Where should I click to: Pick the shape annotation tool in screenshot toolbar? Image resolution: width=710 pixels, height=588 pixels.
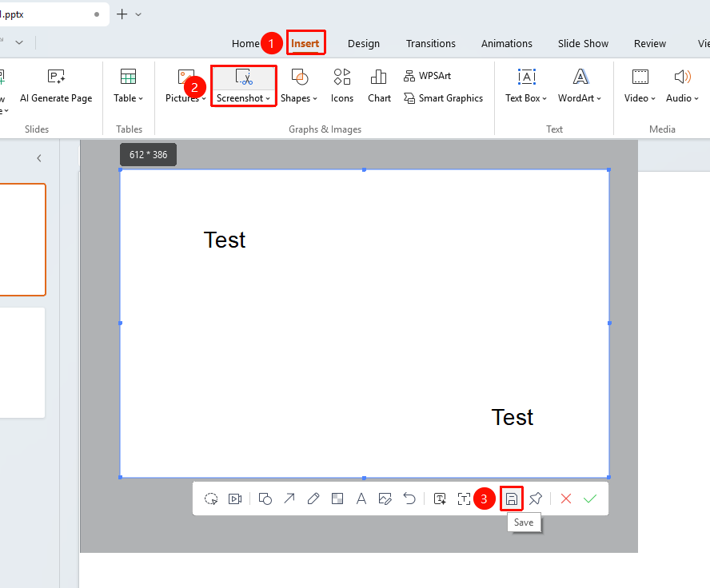[265, 499]
